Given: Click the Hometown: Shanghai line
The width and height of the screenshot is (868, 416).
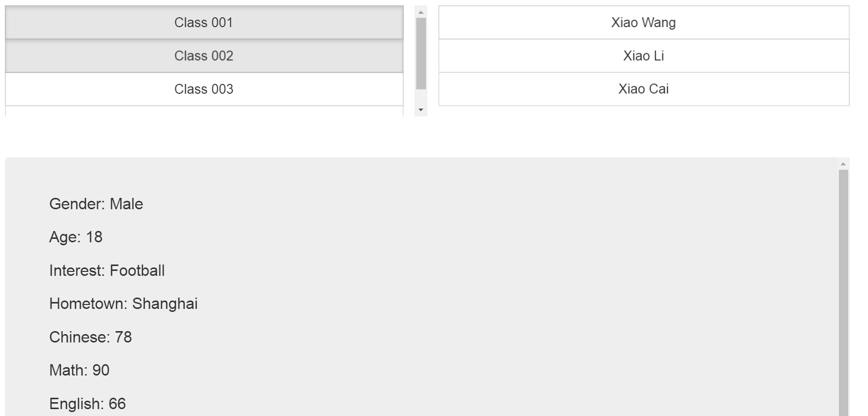Looking at the screenshot, I should tap(123, 304).
